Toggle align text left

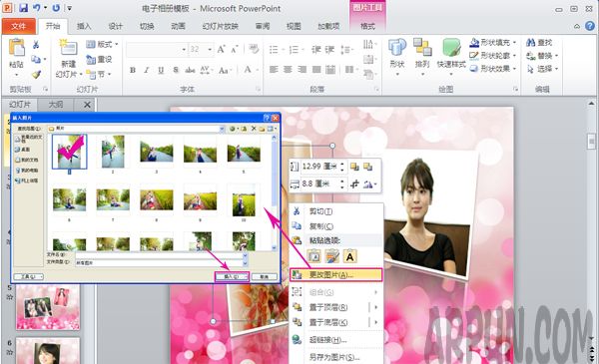point(274,70)
